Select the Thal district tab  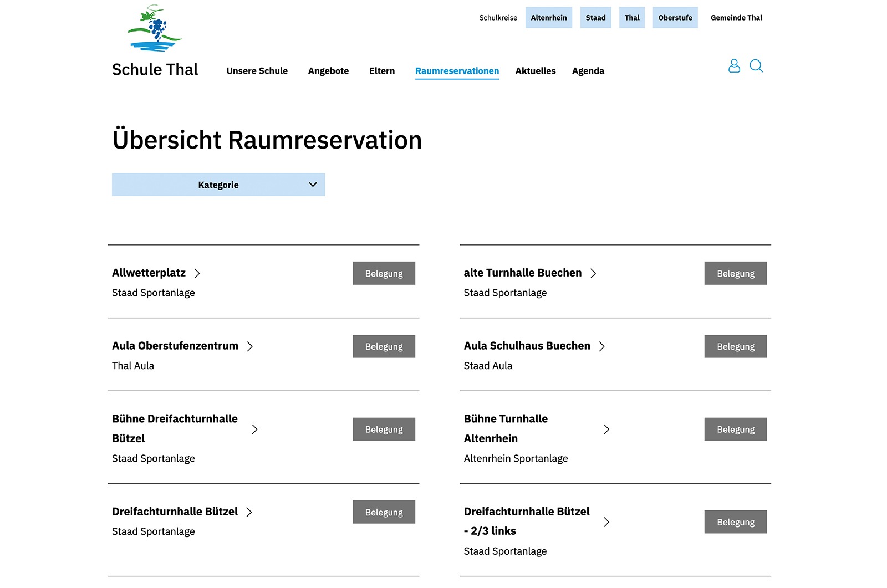(x=631, y=17)
